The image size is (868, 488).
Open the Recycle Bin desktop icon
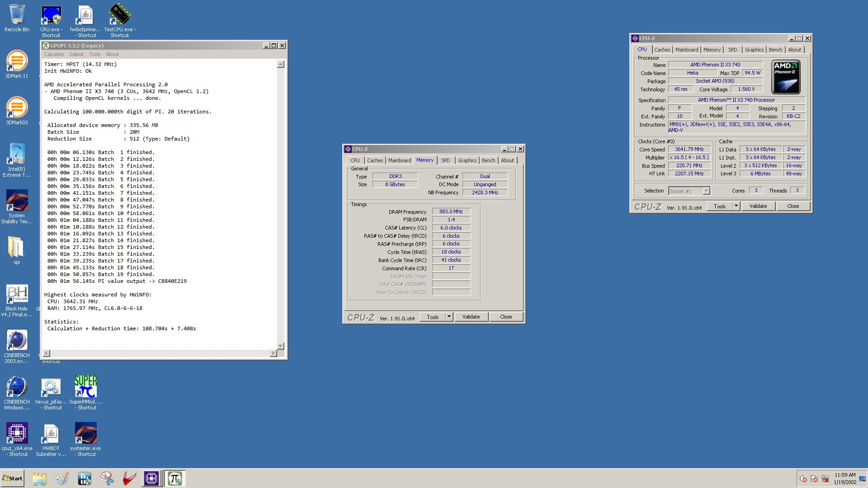coord(17,18)
